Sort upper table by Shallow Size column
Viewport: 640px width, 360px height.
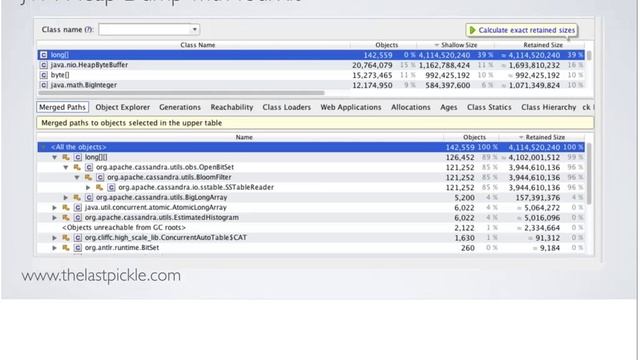(x=456, y=45)
